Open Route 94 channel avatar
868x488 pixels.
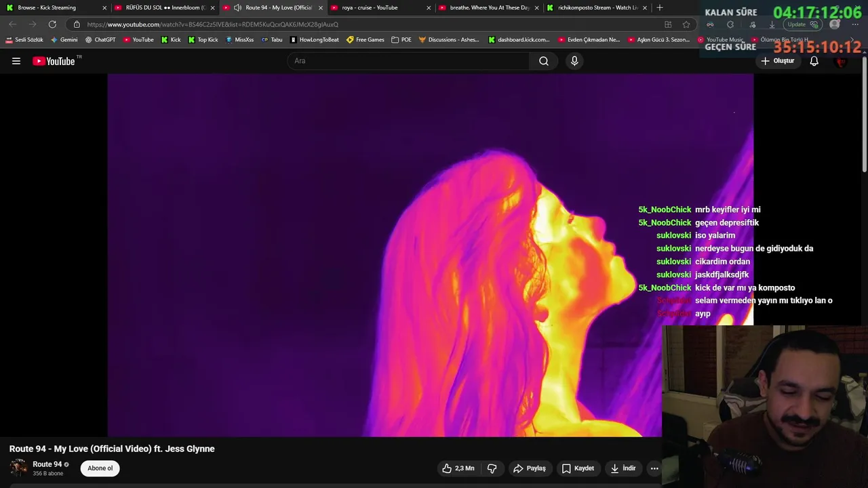(x=19, y=468)
